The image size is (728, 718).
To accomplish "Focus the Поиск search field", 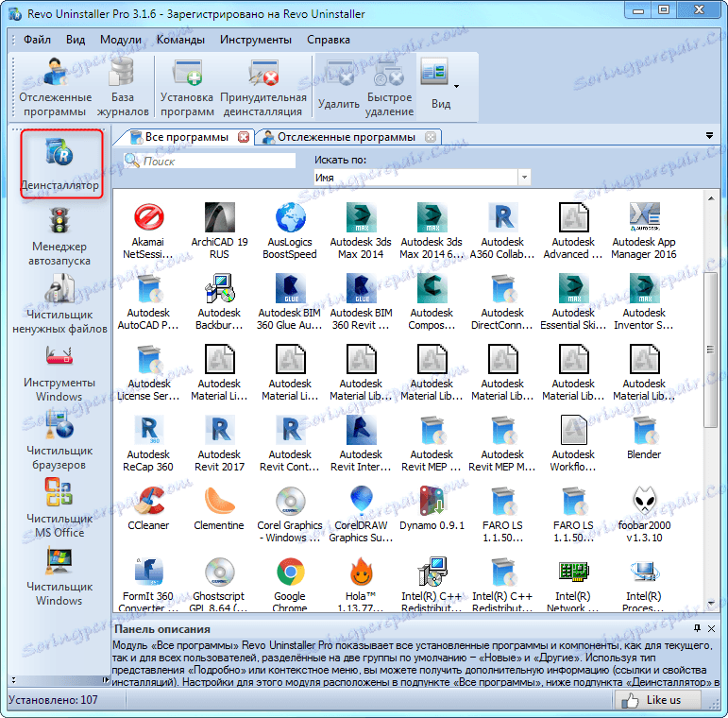I will pyautogui.click(x=210, y=162).
